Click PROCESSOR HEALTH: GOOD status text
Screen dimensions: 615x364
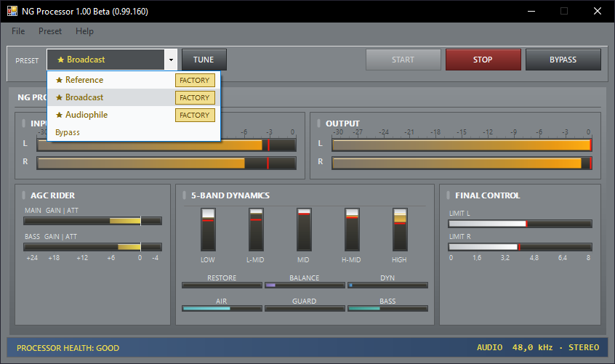tap(68, 348)
